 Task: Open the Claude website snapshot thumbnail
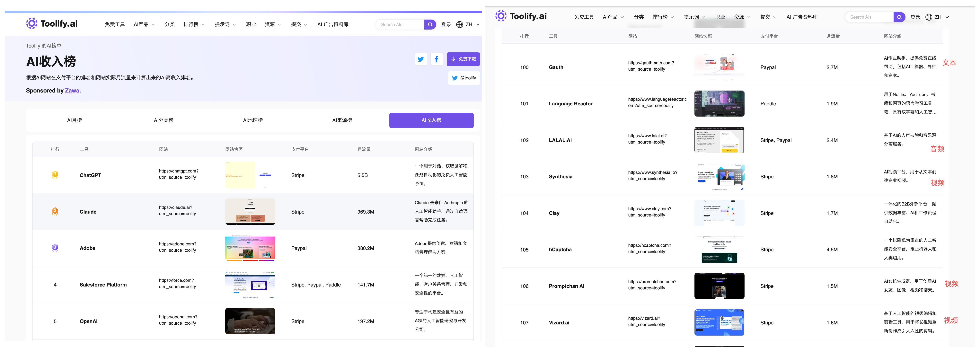click(250, 212)
